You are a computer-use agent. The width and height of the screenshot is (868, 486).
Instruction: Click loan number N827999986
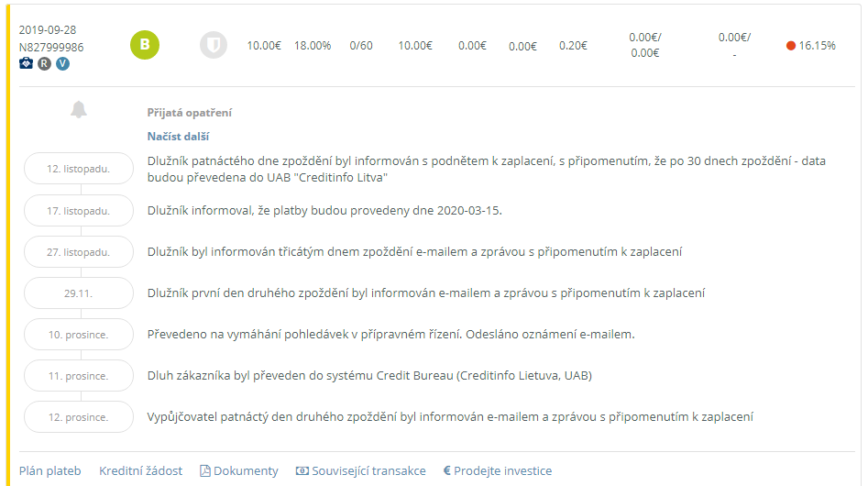click(51, 47)
